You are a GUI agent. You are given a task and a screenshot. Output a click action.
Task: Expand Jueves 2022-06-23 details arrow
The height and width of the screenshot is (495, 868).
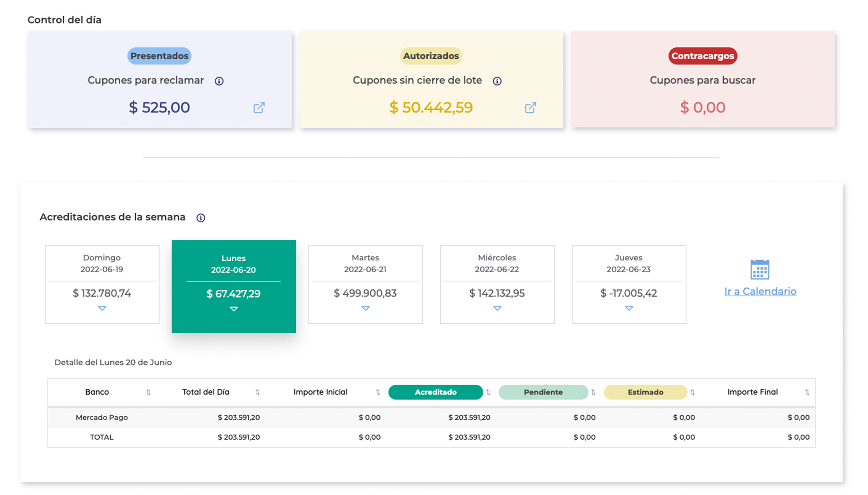point(629,308)
